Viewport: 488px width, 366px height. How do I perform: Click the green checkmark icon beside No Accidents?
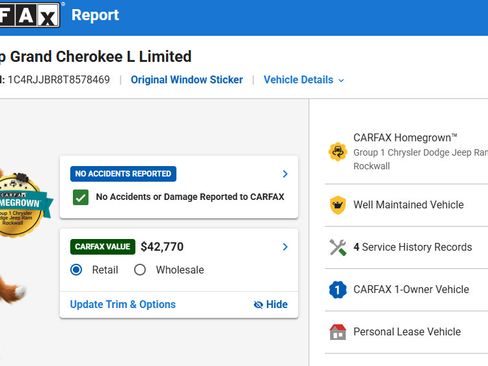coord(81,197)
